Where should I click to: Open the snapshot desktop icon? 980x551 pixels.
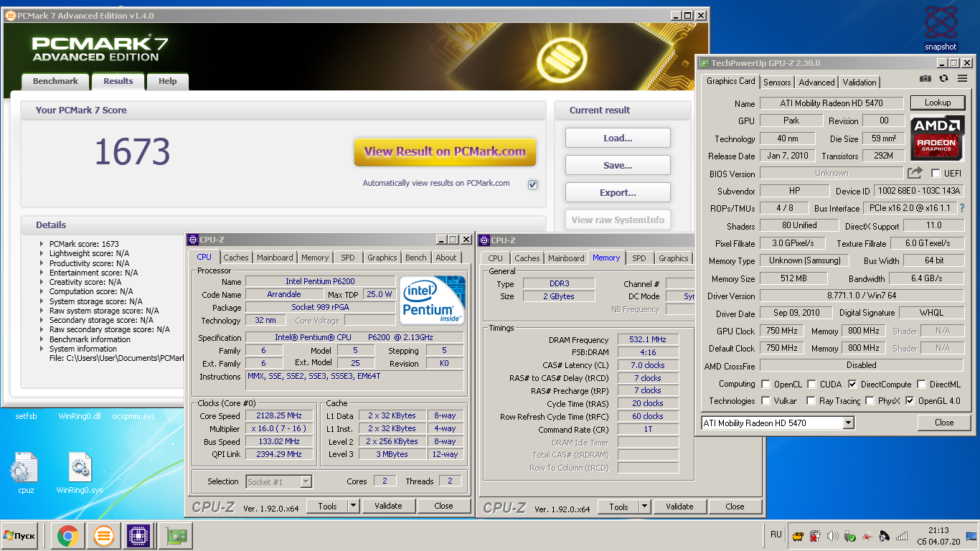coord(941,27)
